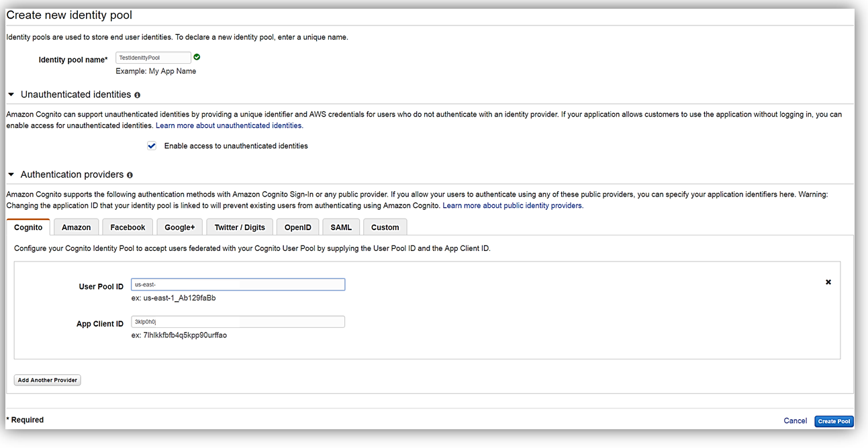
Task: Click the Cancel link
Action: (x=795, y=421)
